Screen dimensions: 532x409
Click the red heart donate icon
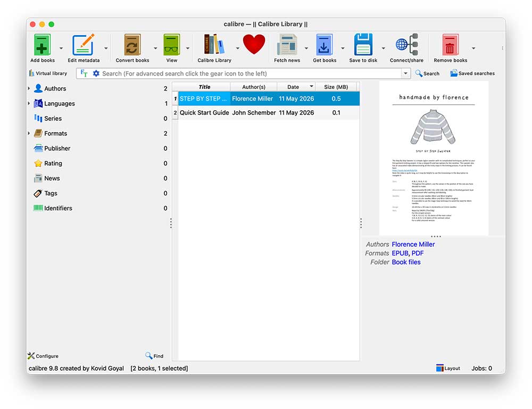coord(254,45)
